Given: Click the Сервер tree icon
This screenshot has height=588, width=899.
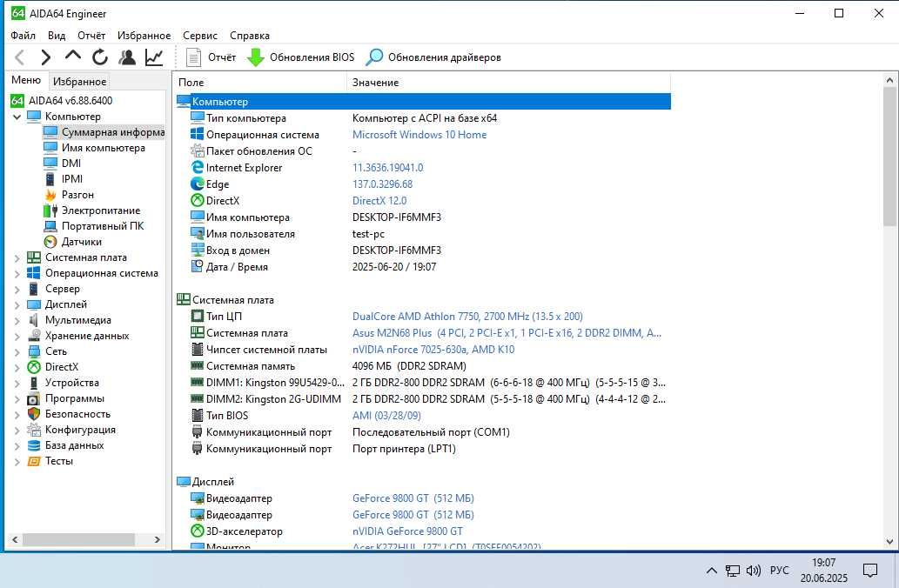Looking at the screenshot, I should [x=34, y=289].
